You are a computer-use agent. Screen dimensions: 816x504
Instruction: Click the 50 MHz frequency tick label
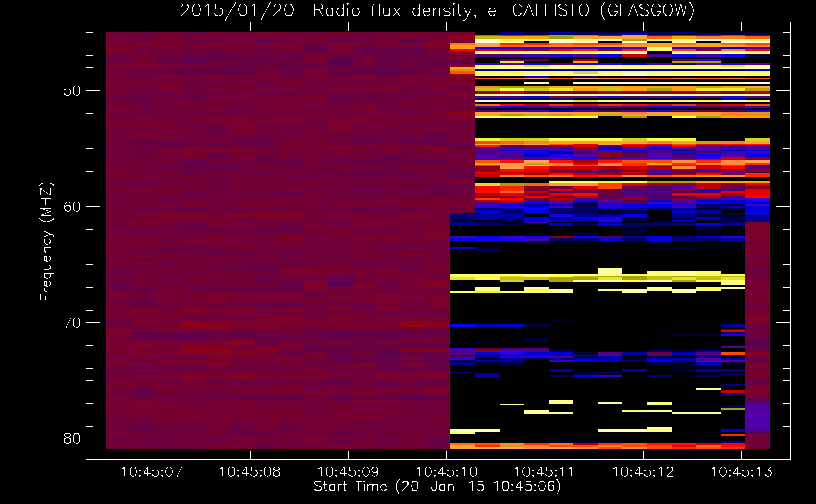click(x=72, y=91)
